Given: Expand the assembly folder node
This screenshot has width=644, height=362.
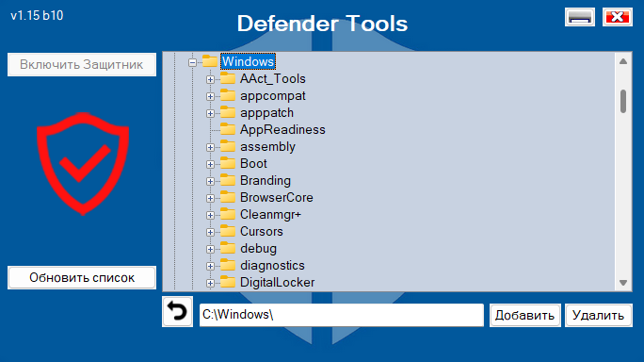Looking at the screenshot, I should pyautogui.click(x=210, y=147).
